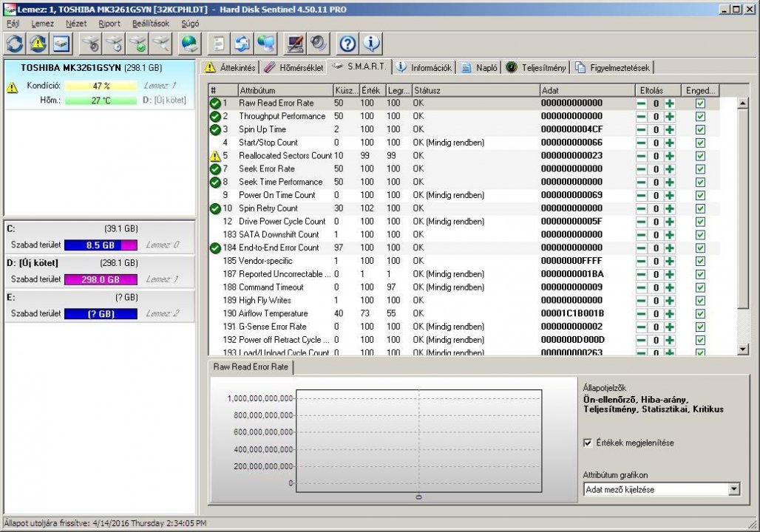Click the disk with stethoscope test icon

tap(91, 44)
